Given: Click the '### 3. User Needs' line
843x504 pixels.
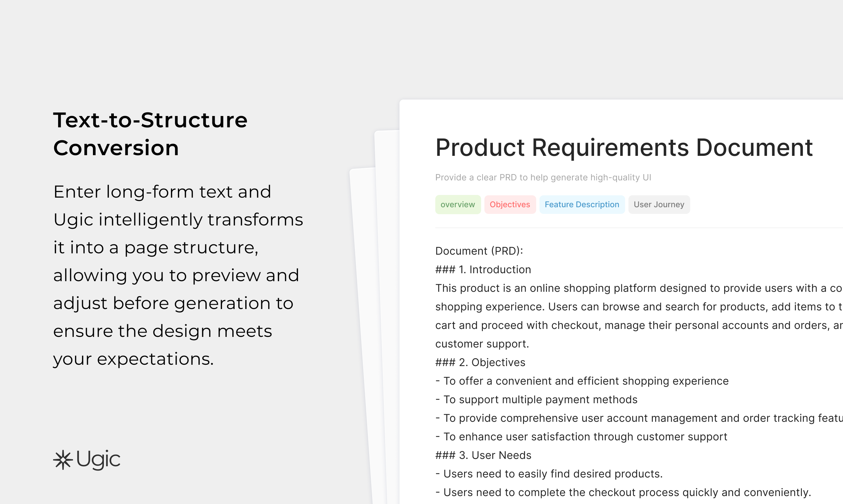Looking at the screenshot, I should pos(483,455).
